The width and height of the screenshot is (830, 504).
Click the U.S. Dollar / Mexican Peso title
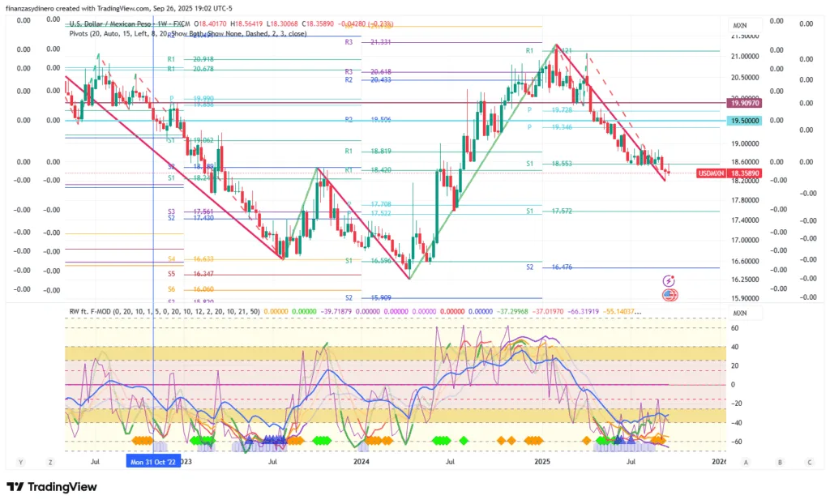113,23
